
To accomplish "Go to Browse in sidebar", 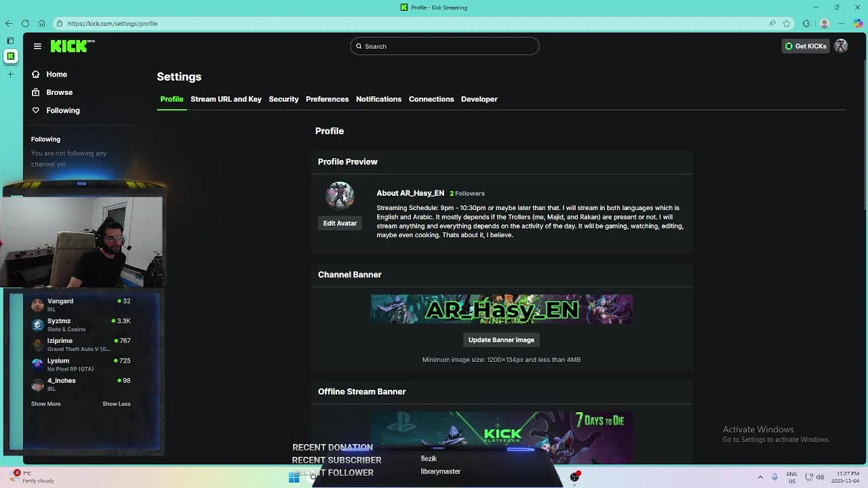I will pos(59,92).
